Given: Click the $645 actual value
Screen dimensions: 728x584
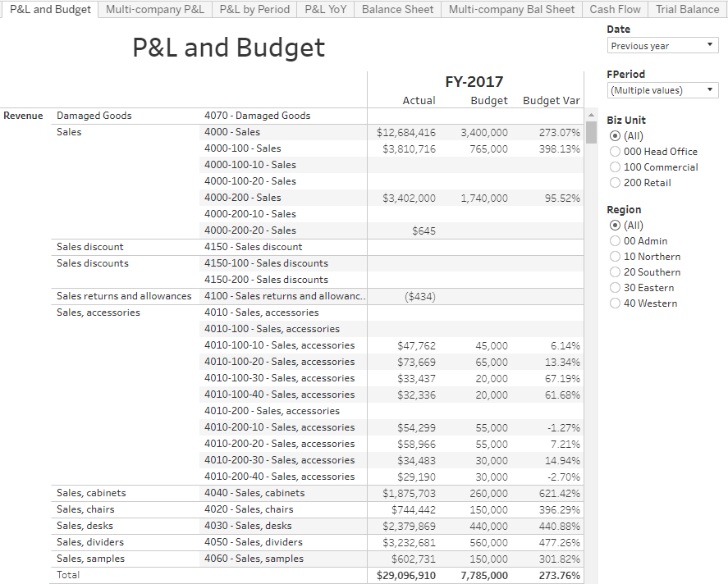Looking at the screenshot, I should [424, 231].
